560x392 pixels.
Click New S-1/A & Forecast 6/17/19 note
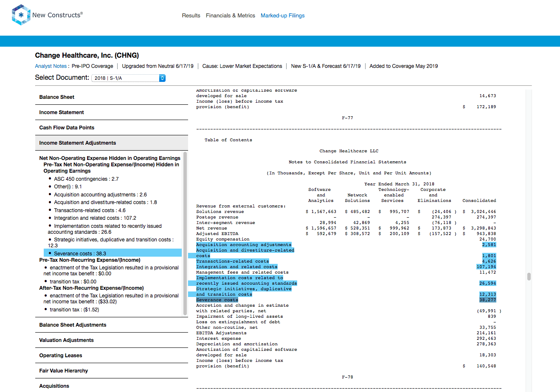pyautogui.click(x=326, y=66)
